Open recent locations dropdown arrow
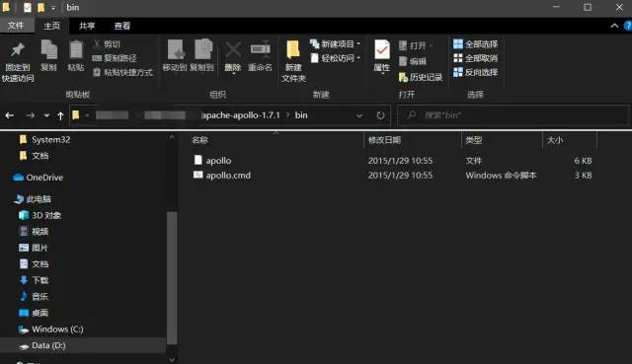632x364 pixels. 46,115
